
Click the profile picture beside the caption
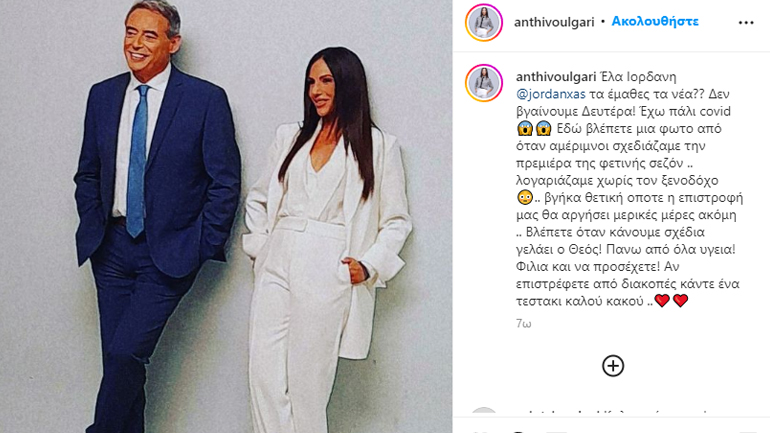point(484,83)
